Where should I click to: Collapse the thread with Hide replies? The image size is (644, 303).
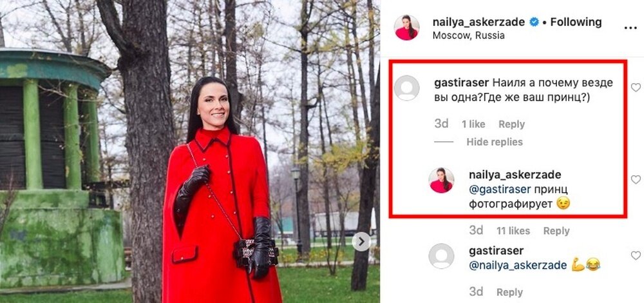tap(495, 142)
